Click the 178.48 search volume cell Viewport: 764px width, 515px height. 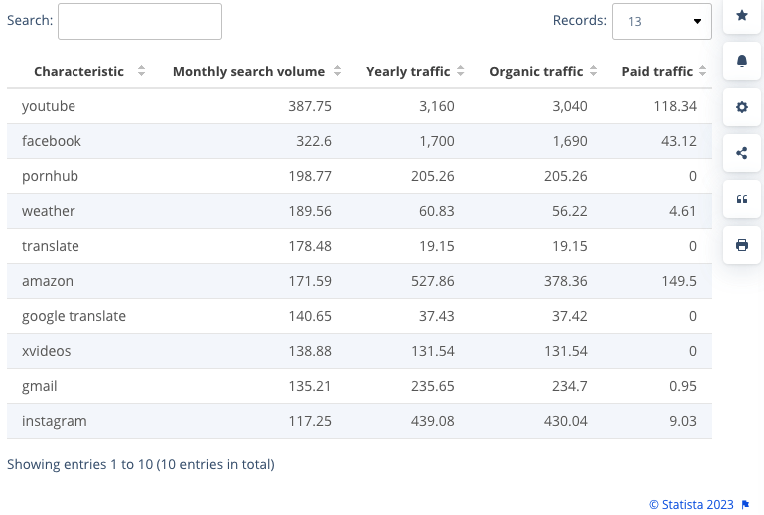310,247
